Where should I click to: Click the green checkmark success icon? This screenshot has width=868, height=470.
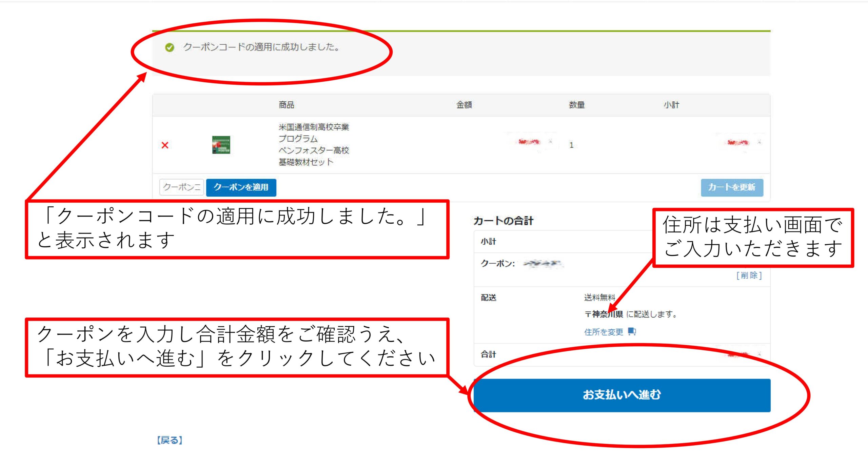(x=170, y=47)
